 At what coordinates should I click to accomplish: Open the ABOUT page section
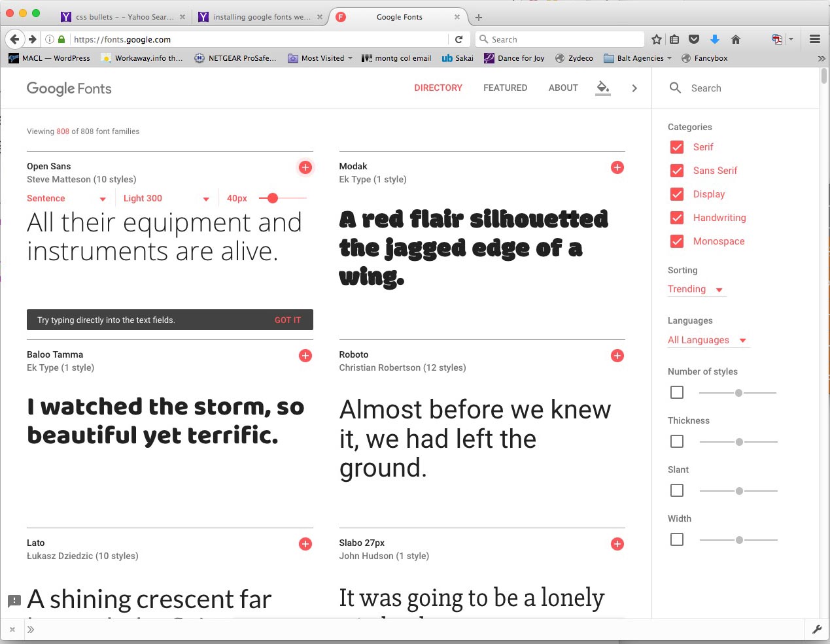point(563,88)
